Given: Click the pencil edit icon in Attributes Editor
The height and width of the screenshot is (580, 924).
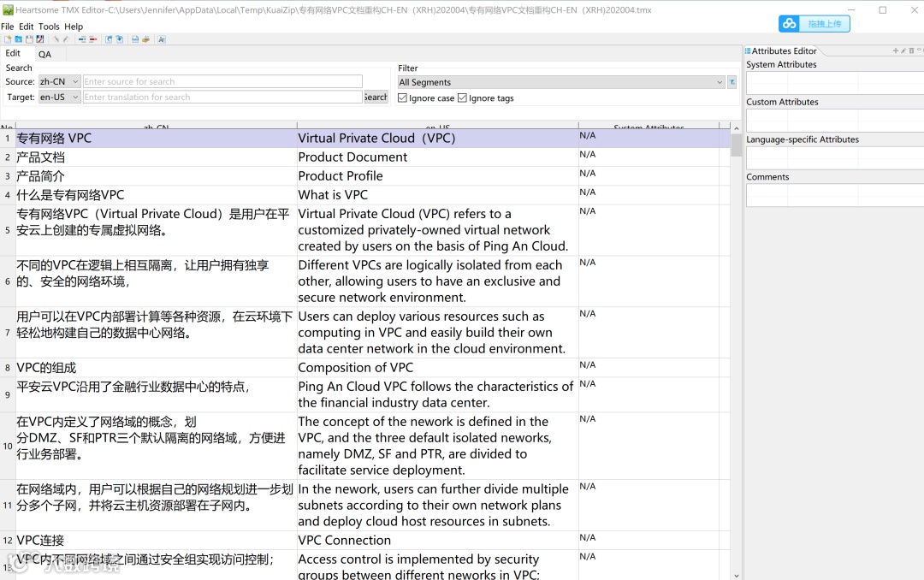Looking at the screenshot, I should (903, 50).
